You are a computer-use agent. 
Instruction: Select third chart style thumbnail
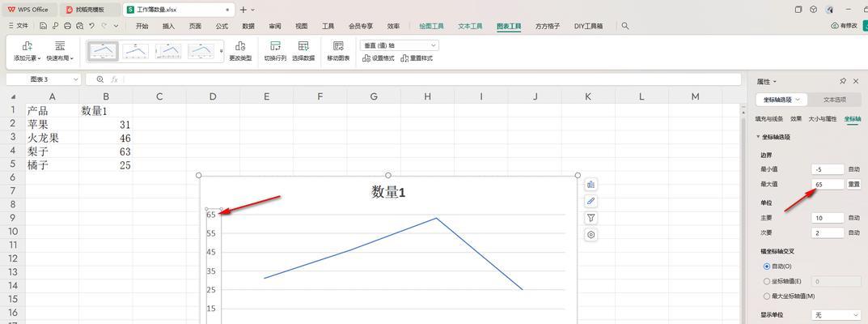point(168,51)
